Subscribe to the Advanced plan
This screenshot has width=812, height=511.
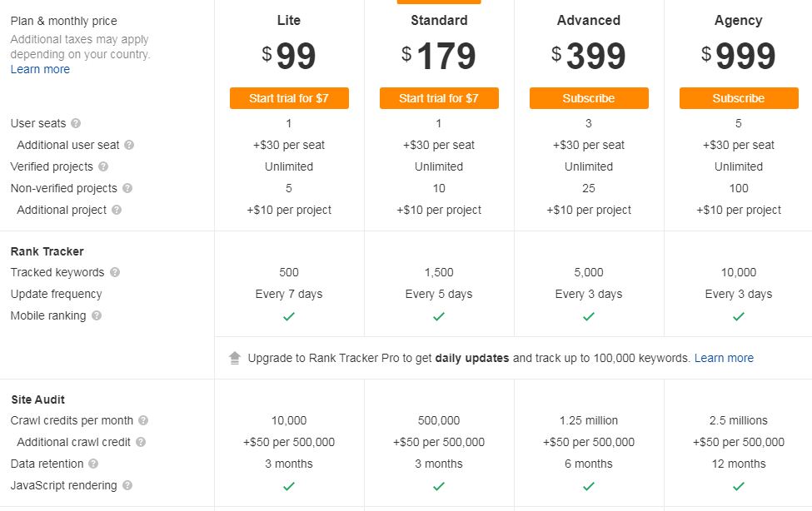(589, 98)
